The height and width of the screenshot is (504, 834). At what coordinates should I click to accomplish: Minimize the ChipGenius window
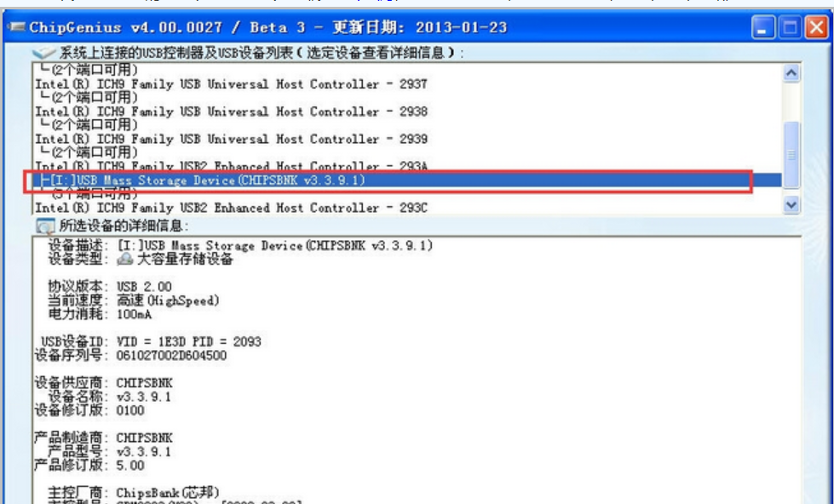tap(763, 28)
